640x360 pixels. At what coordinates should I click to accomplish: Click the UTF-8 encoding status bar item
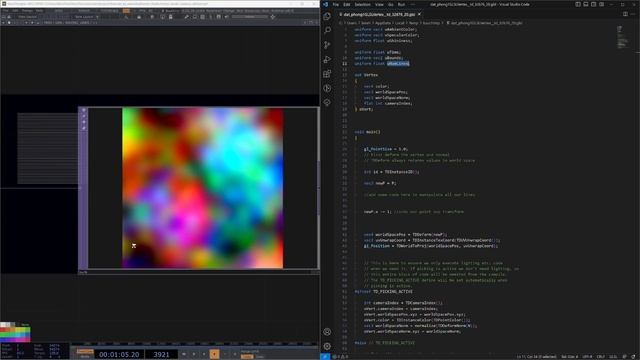coord(587,357)
